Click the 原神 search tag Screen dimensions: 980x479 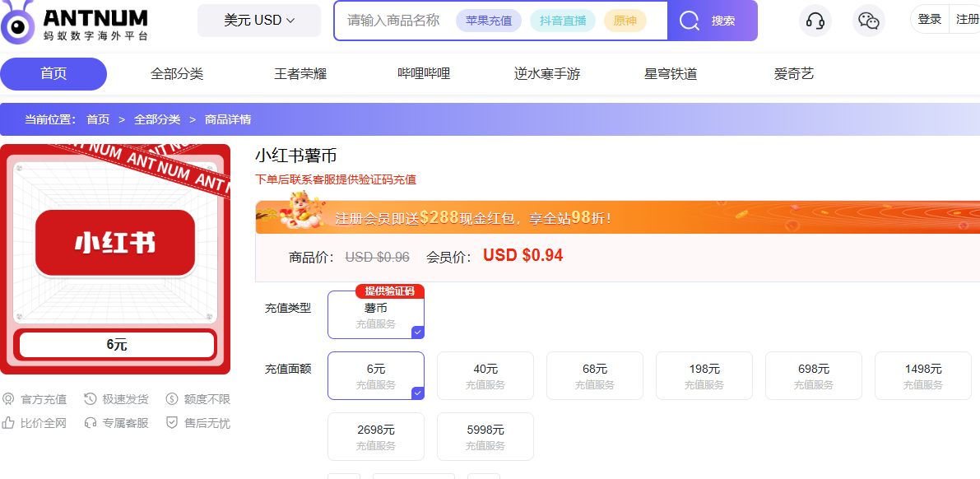625,21
